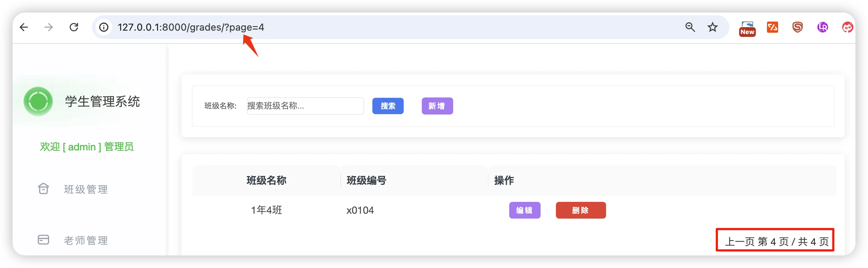
Task: Open the extension with the New badge
Action: tap(747, 29)
